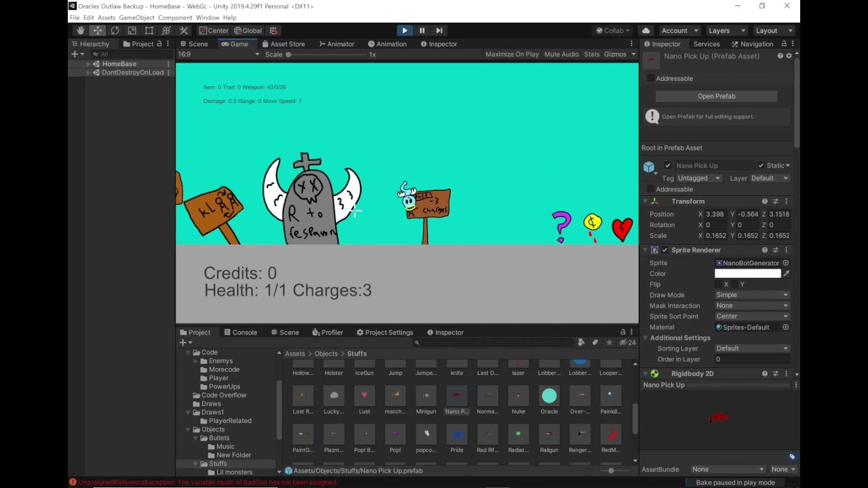The height and width of the screenshot is (488, 868).
Task: Click the Project panel search field
Action: pyautogui.click(x=493, y=342)
